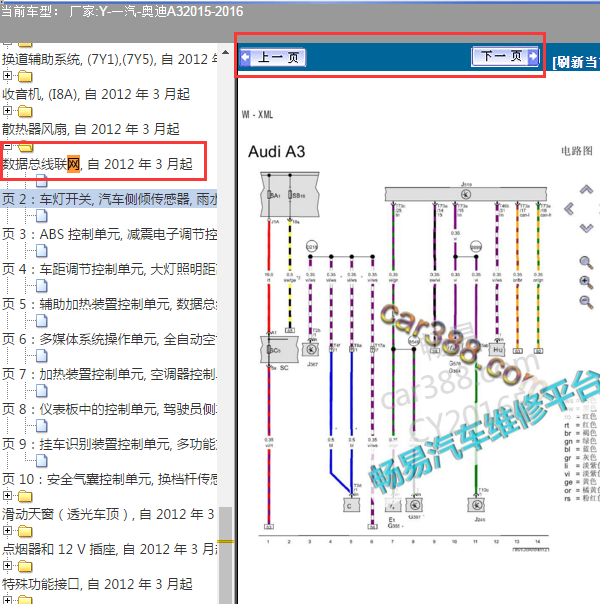
Task: Click the plain magnifier reset-zoom icon
Action: (586, 262)
